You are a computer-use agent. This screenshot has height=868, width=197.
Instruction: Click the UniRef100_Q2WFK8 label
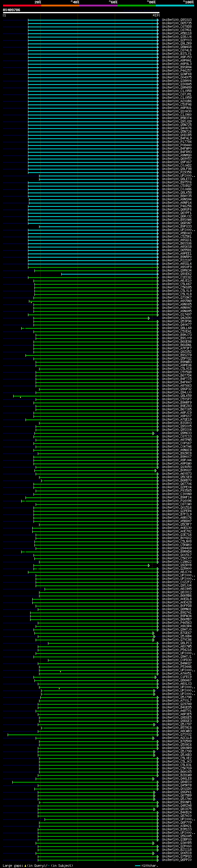[x=177, y=74]
